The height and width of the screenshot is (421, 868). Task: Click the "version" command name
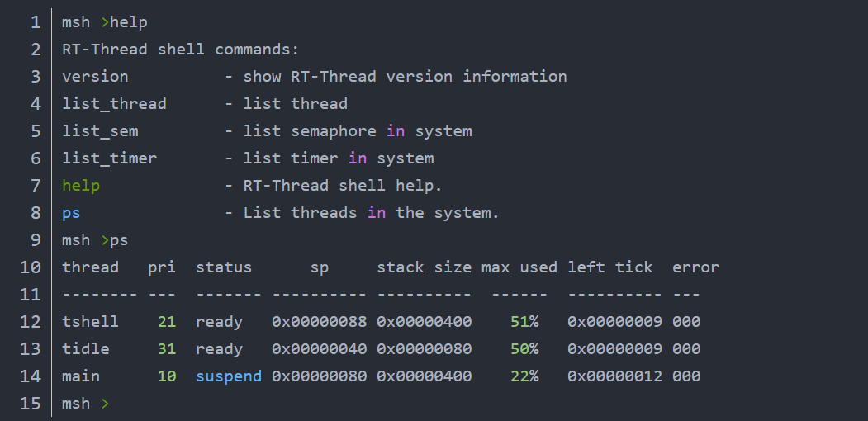pos(95,76)
